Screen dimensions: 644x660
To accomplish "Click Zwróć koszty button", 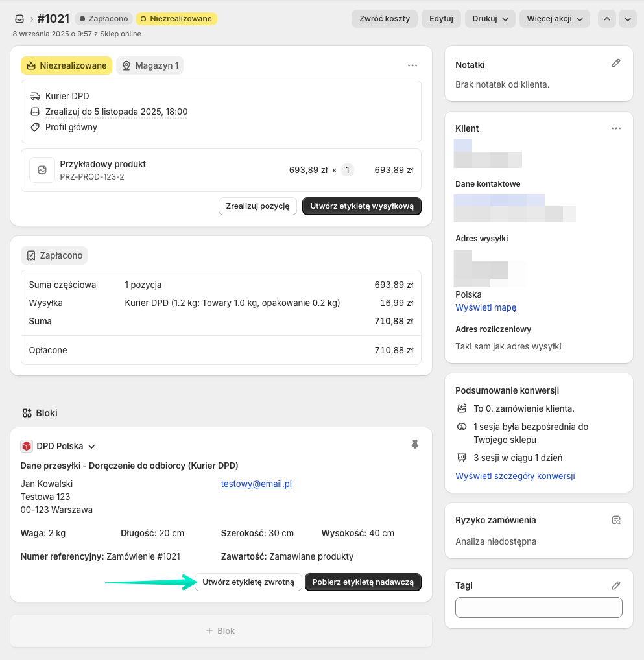I will [x=385, y=19].
